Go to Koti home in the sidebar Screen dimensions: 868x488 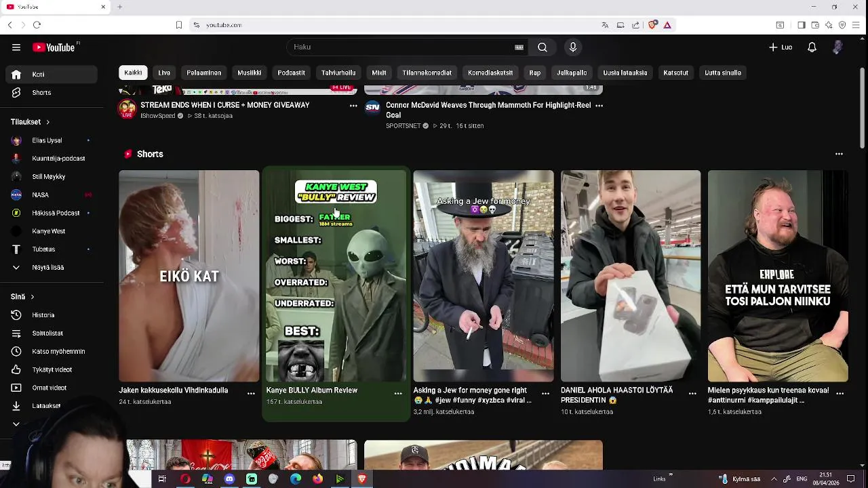52,75
